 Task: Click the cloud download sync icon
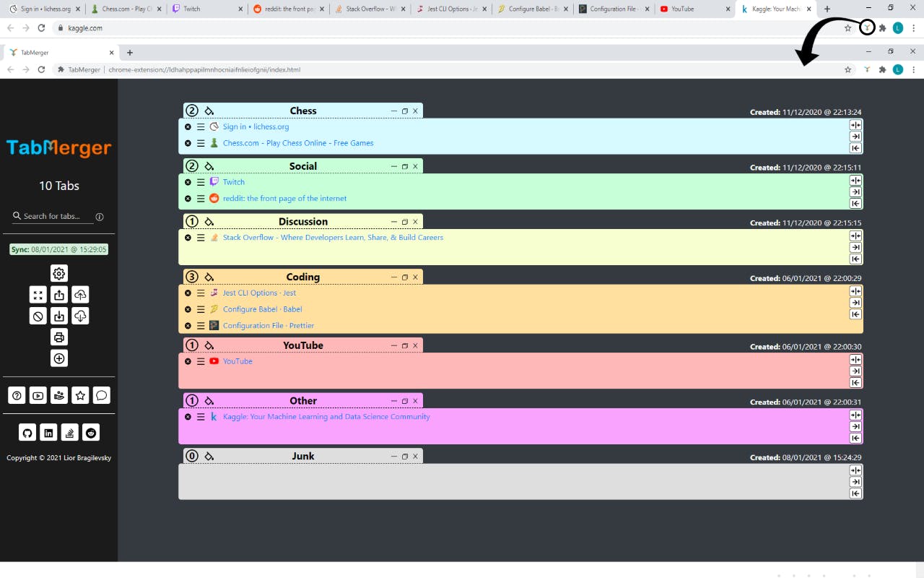[x=80, y=316]
